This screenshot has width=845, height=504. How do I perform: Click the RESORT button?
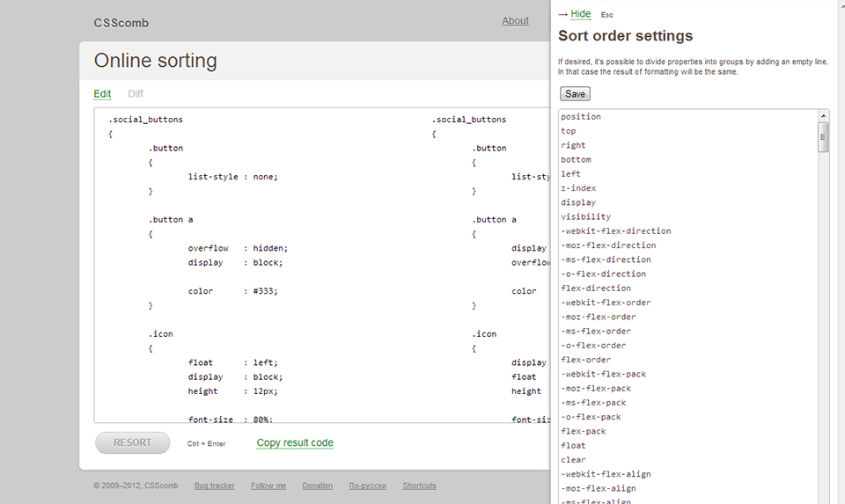(132, 442)
